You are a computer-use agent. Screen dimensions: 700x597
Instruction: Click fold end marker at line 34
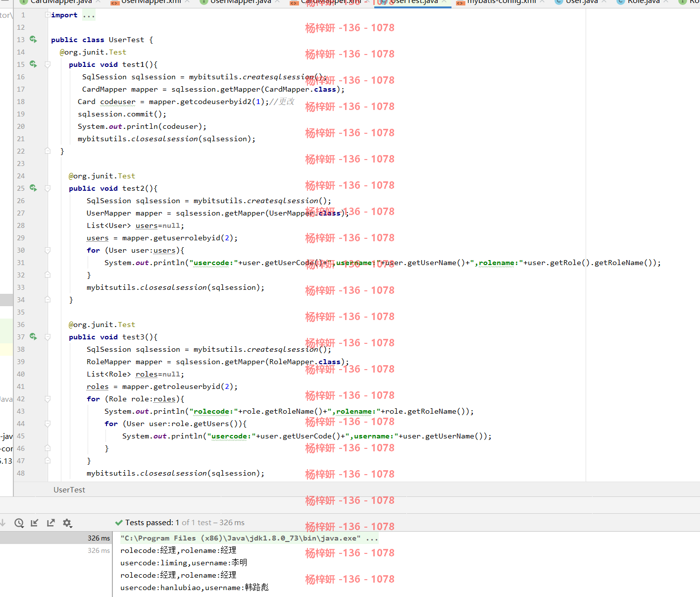click(48, 299)
